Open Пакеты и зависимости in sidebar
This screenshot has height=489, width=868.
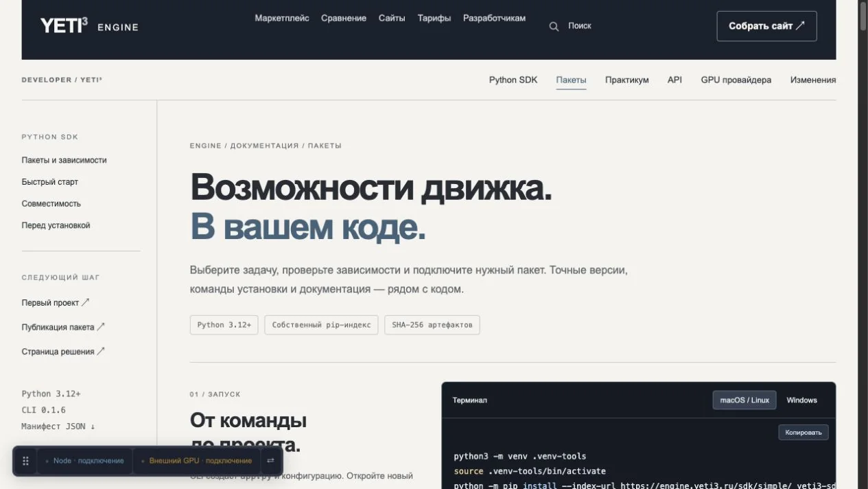click(x=64, y=160)
